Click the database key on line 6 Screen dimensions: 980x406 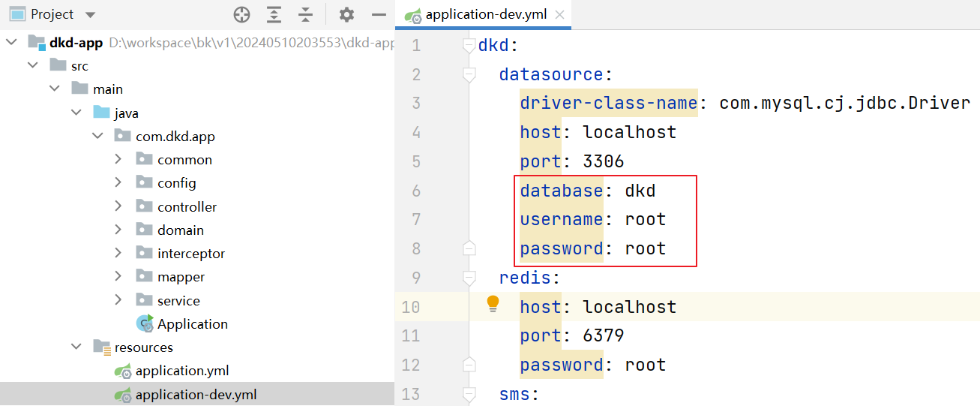pyautogui.click(x=561, y=191)
